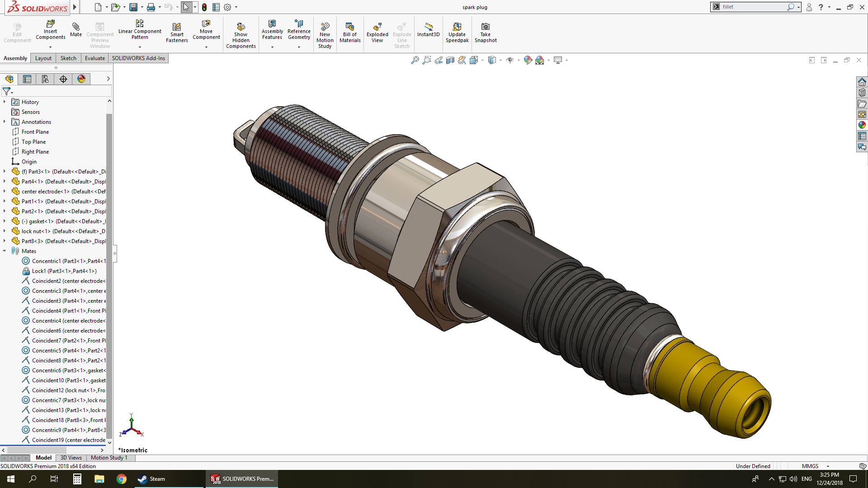Open the ConfigurationManager tab icon

click(45, 79)
